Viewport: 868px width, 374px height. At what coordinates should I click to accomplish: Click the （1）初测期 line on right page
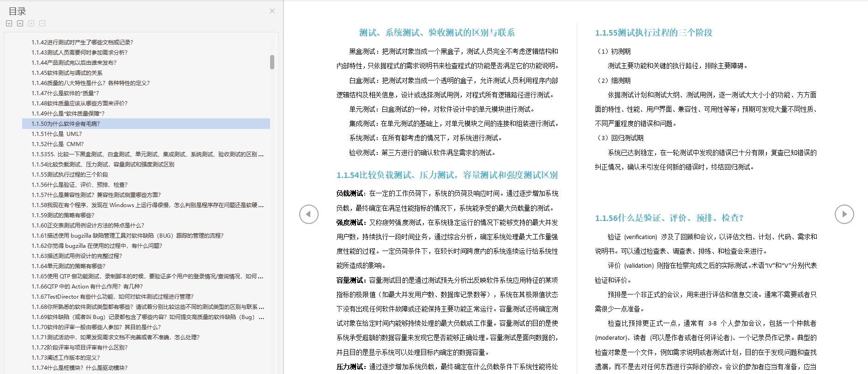[613, 51]
